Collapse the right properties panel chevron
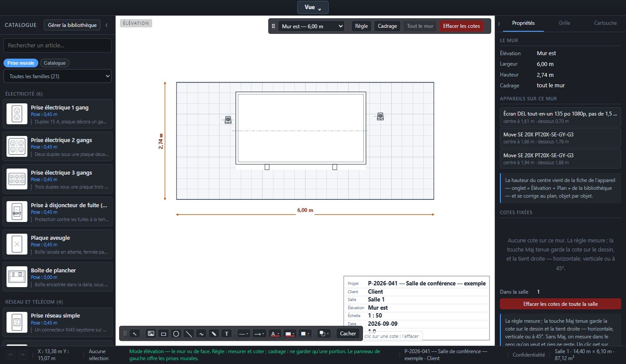 (499, 23)
